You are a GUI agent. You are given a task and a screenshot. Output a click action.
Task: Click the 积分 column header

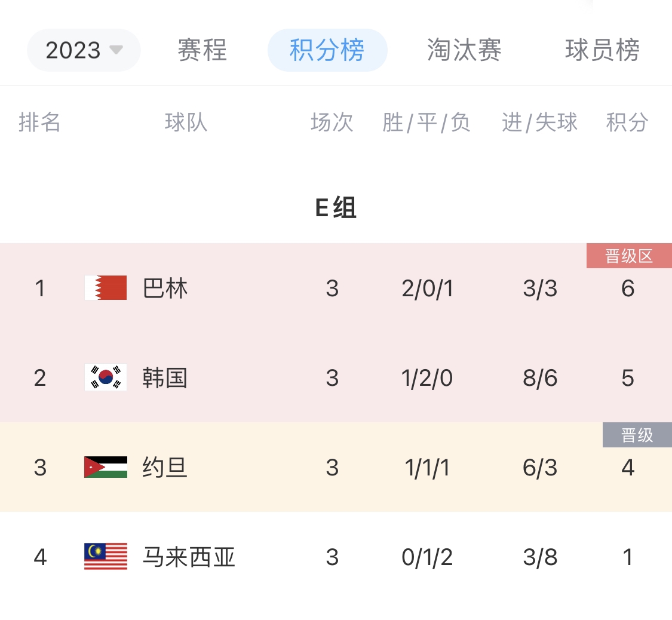click(627, 122)
